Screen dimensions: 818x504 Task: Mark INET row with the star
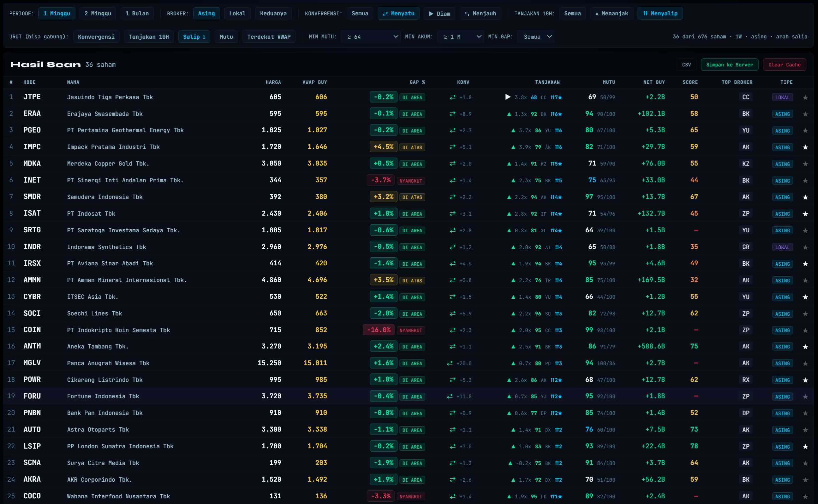click(x=805, y=181)
